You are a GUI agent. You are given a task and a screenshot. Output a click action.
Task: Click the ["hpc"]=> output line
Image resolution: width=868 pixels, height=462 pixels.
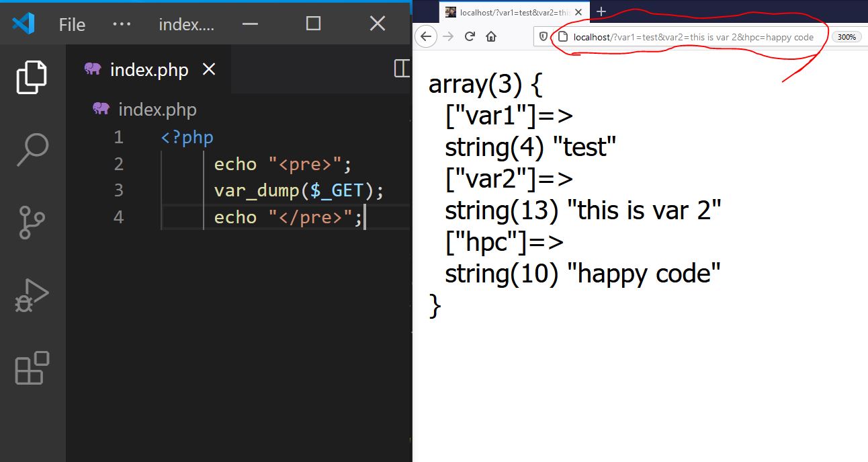pos(505,242)
